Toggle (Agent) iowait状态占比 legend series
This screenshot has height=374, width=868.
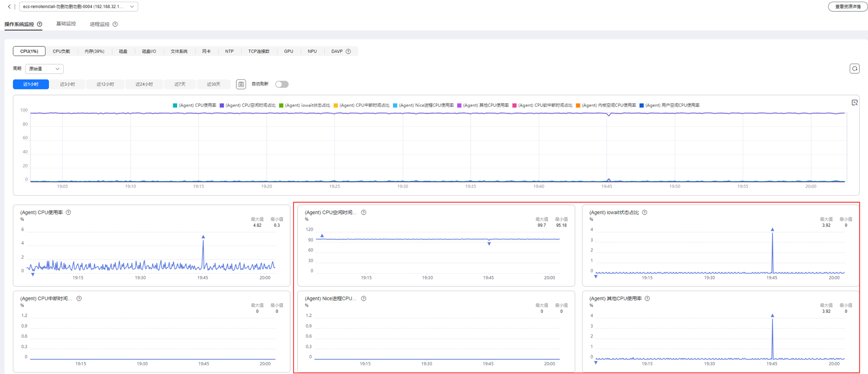pyautogui.click(x=305, y=105)
